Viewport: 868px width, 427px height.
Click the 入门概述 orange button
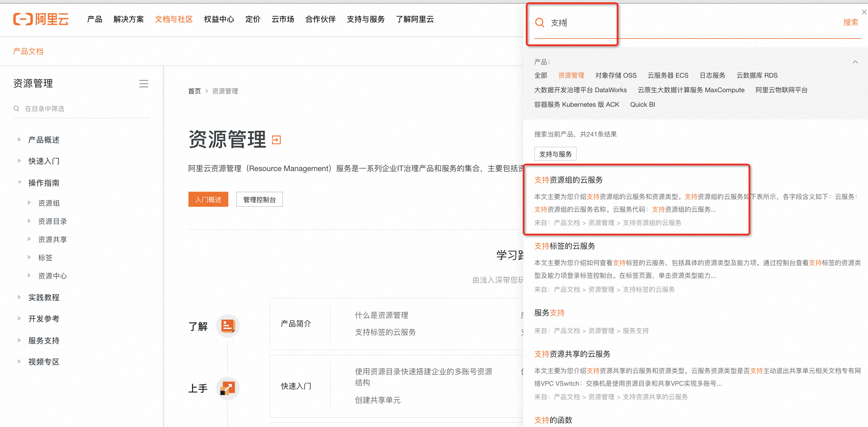tap(208, 199)
